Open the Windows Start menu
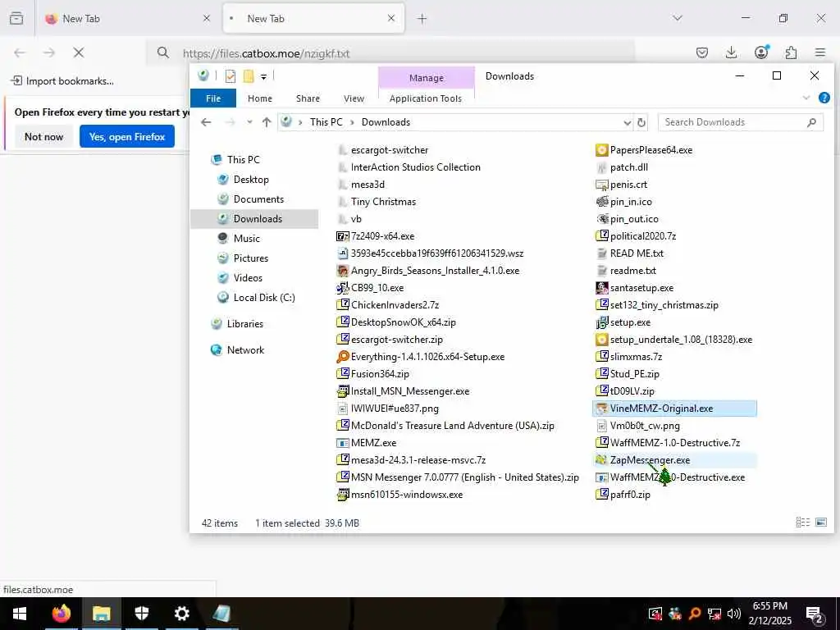Viewport: 840px width, 630px height. 20,614
